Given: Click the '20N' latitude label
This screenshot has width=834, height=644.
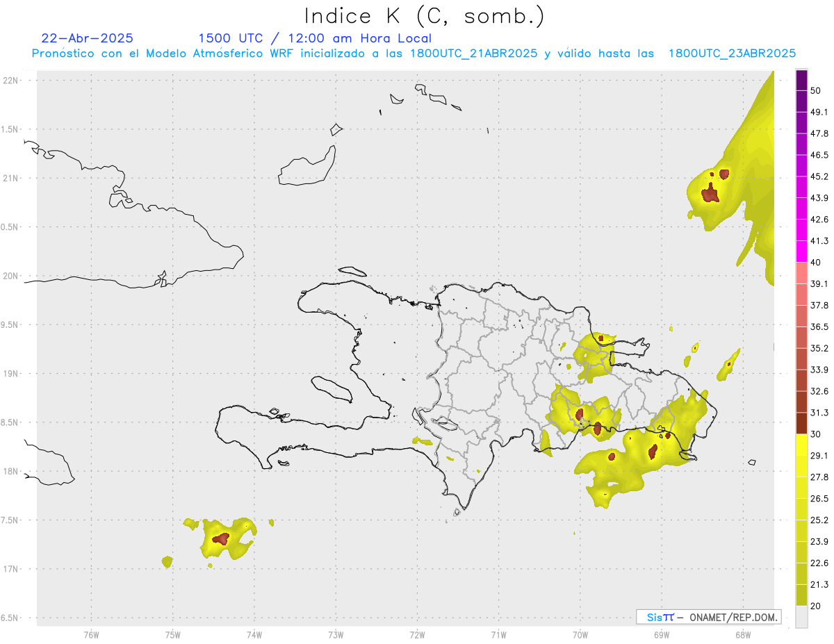Looking at the screenshot, I should pyautogui.click(x=12, y=276).
